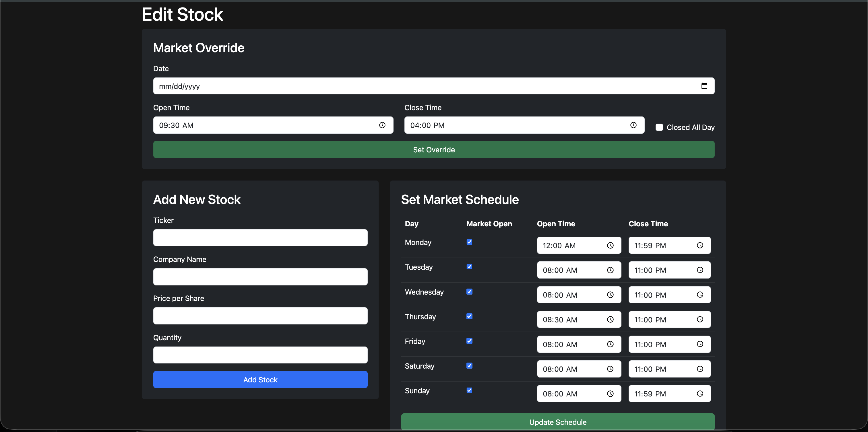Open the clock picker for Monday's open time
The height and width of the screenshot is (432, 868).
pos(611,245)
